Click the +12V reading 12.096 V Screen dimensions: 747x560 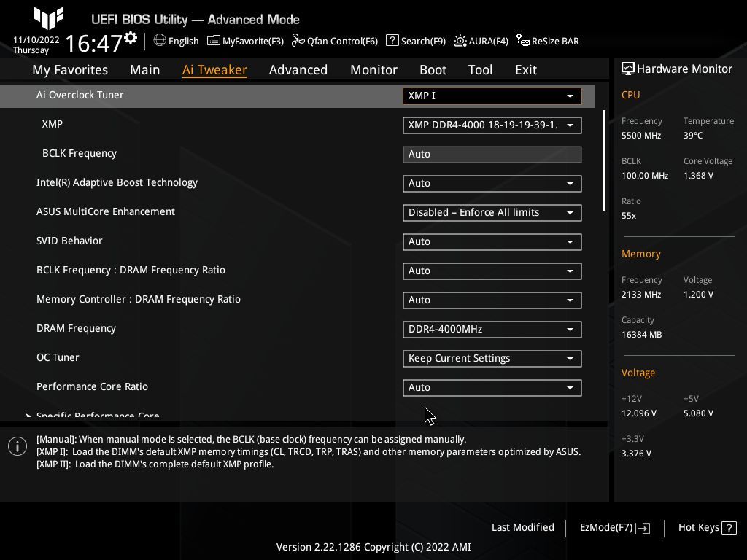tap(639, 413)
